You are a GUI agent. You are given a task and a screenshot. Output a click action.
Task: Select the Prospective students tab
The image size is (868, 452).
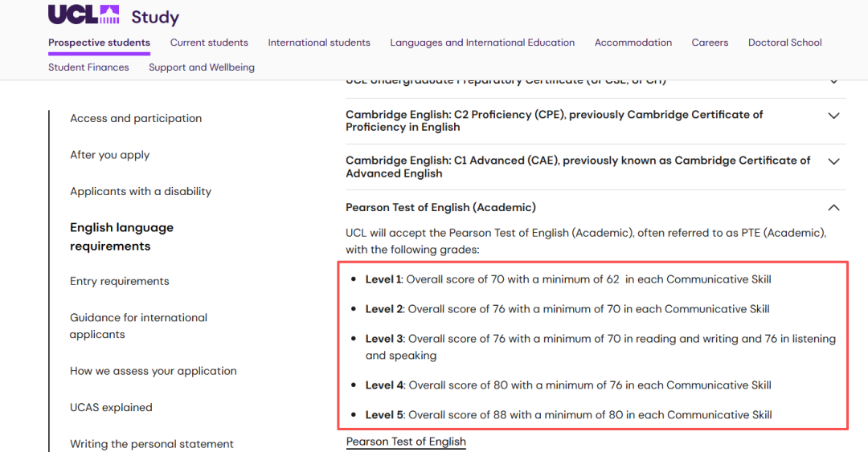click(x=99, y=43)
